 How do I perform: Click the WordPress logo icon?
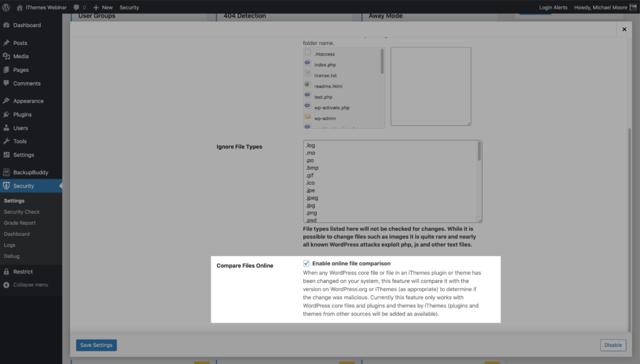point(6,7)
